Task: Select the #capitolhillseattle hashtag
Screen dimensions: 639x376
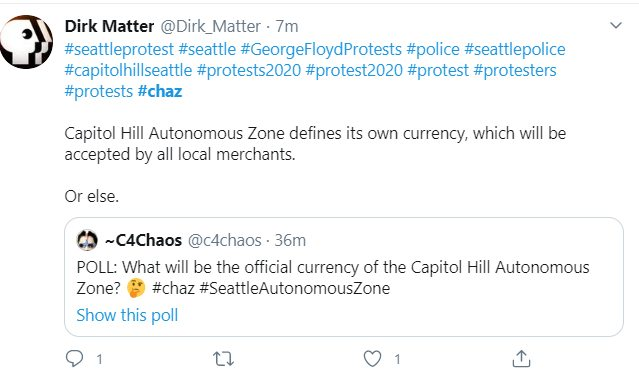Action: (x=128, y=70)
